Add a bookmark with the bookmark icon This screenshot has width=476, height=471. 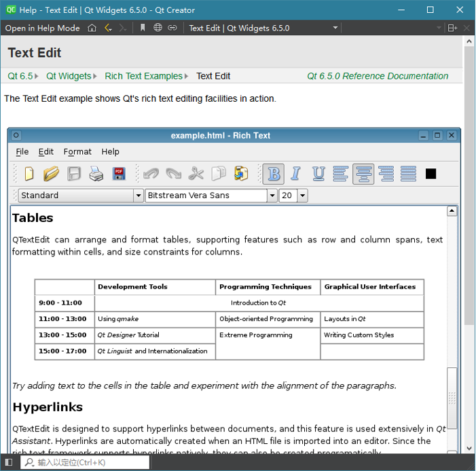point(143,28)
